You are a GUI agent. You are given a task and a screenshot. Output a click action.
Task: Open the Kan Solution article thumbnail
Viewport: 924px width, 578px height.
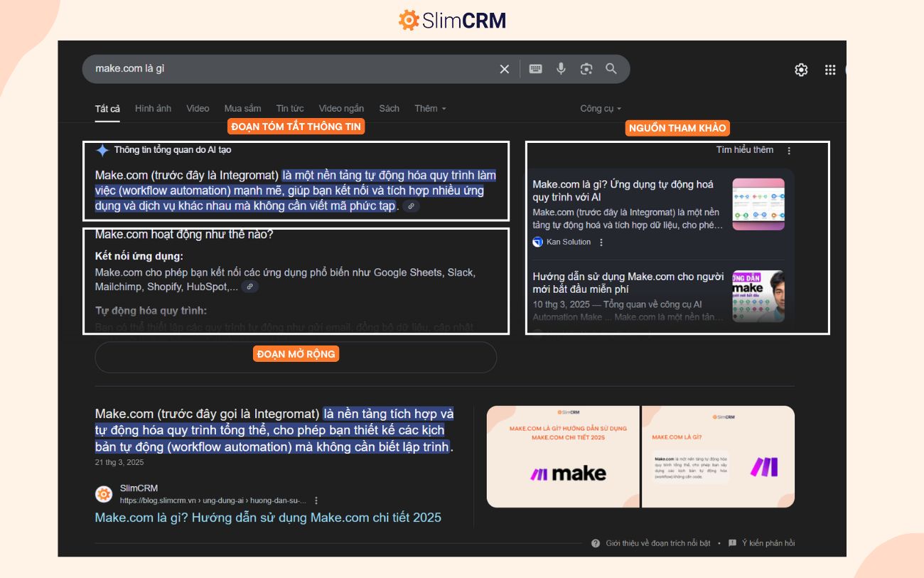point(758,204)
